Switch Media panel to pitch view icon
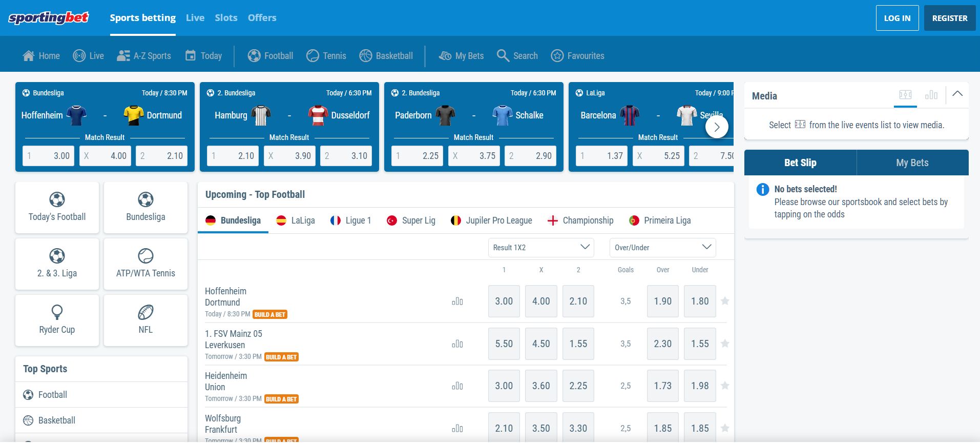This screenshot has height=443, width=980. [x=905, y=95]
